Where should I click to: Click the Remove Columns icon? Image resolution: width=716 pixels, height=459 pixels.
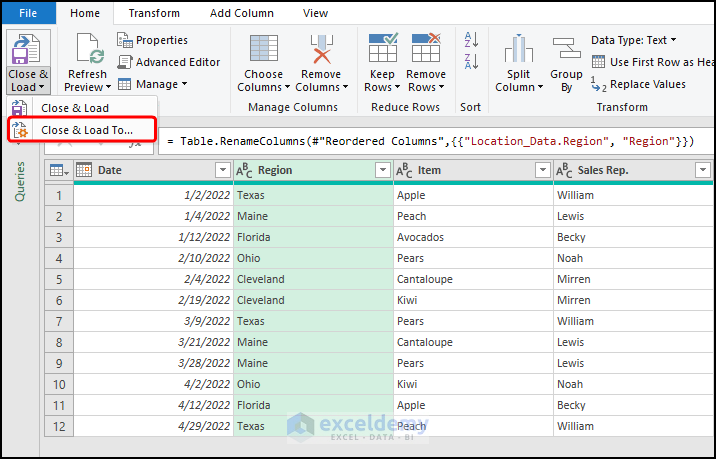tap(321, 49)
